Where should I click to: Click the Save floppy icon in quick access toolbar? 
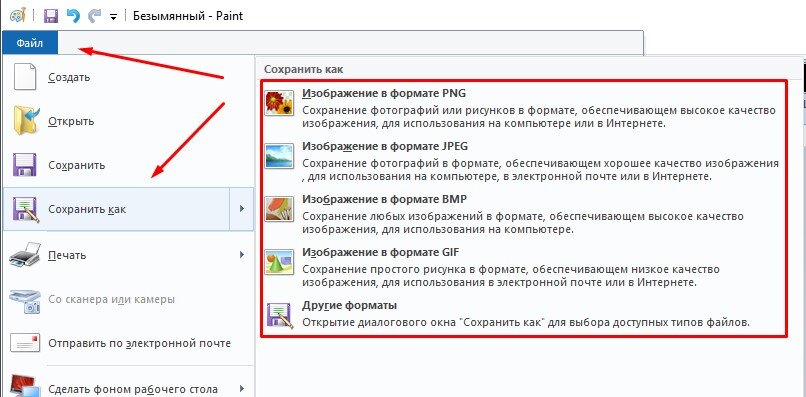(x=50, y=16)
